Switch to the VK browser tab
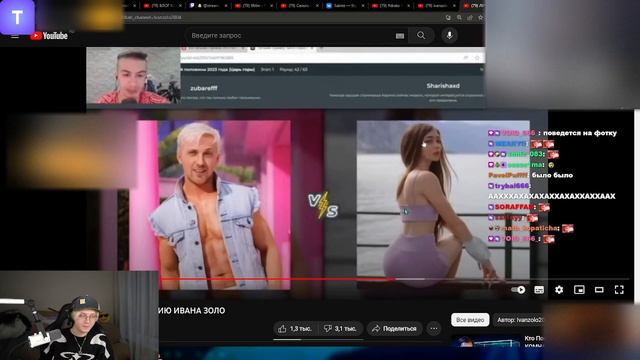The width and height of the screenshot is (640, 360). point(344,6)
